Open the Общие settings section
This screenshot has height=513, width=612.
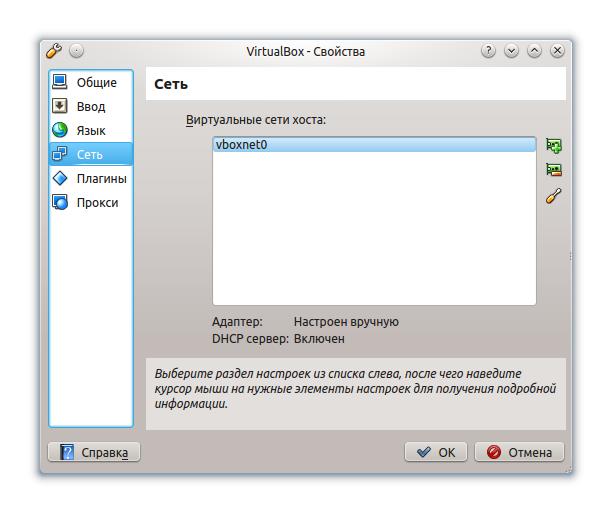[x=91, y=82]
